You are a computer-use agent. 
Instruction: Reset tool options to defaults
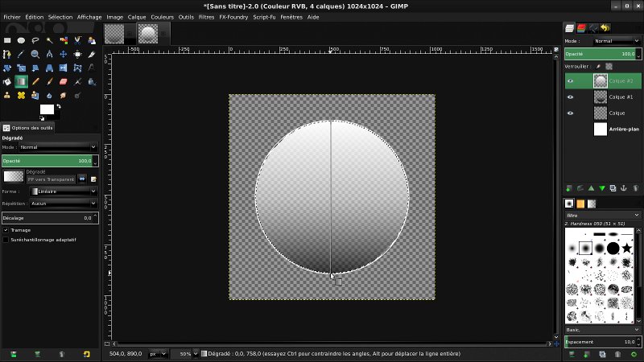tap(87, 354)
